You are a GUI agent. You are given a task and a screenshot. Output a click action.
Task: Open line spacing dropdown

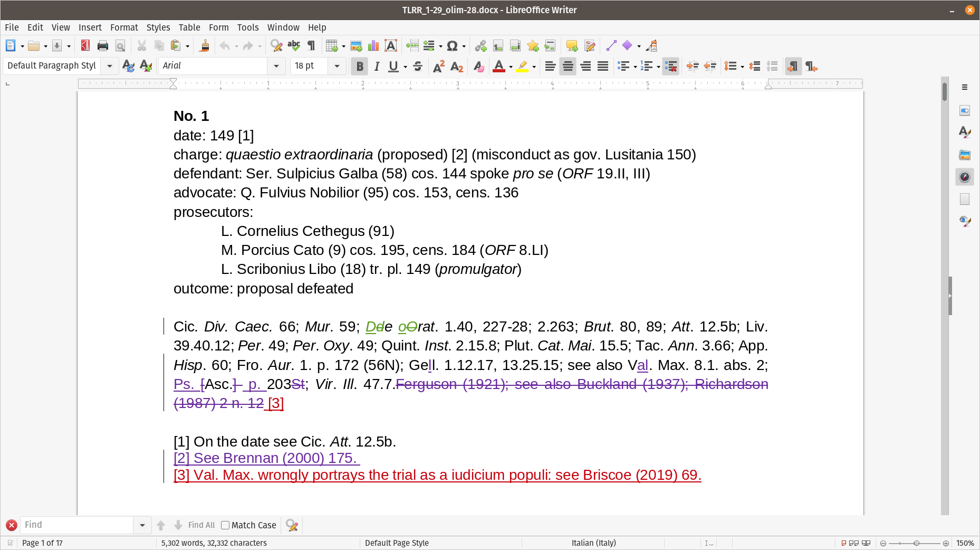(x=742, y=67)
